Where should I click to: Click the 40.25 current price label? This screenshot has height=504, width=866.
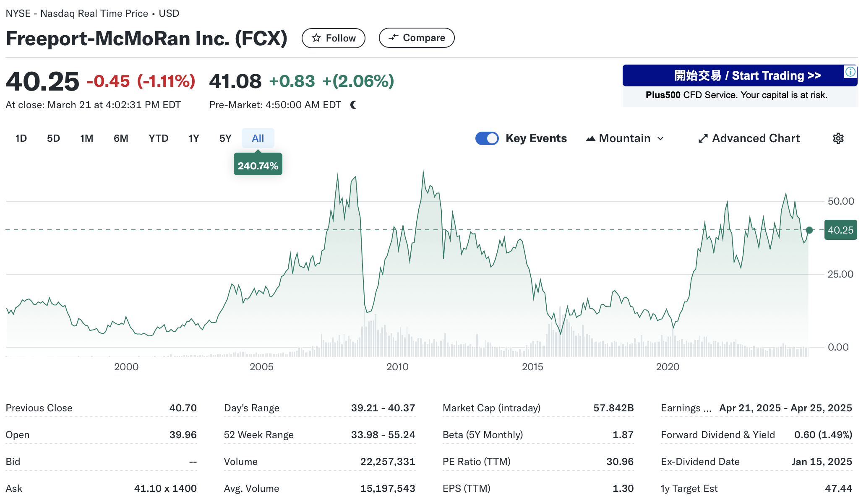[x=840, y=230]
